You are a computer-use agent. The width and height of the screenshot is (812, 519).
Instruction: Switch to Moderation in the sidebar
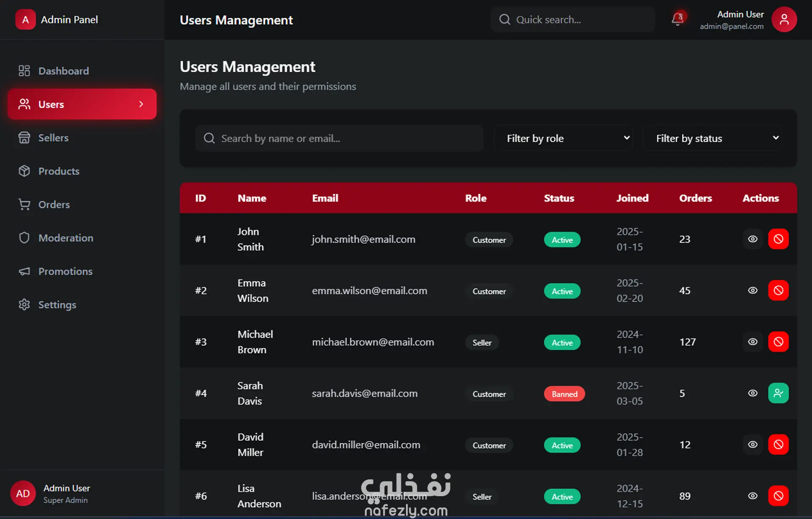click(82, 238)
